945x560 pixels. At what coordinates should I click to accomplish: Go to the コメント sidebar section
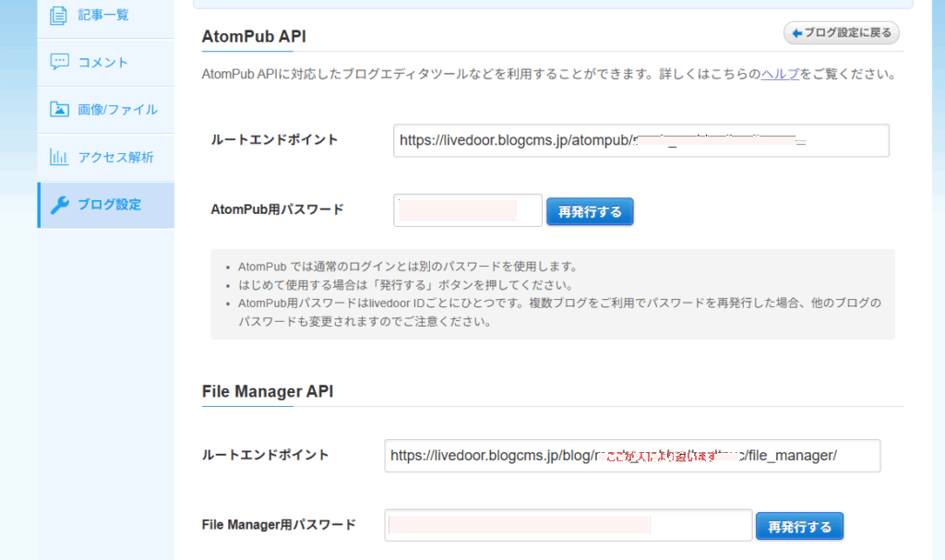coord(103,62)
